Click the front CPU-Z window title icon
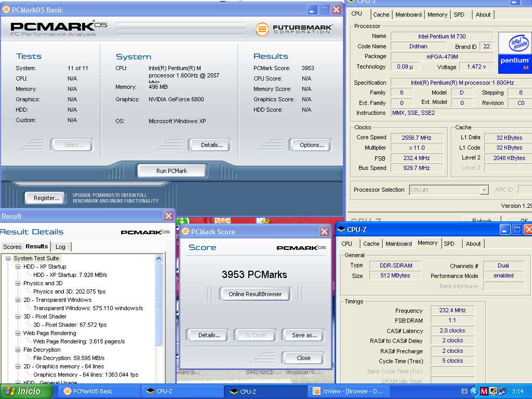 (341, 230)
